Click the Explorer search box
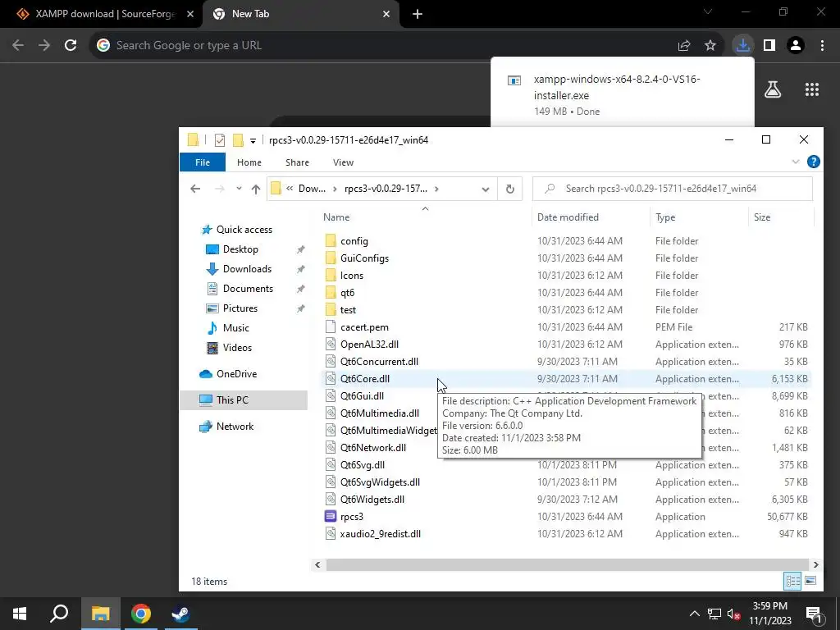The height and width of the screenshot is (630, 840). click(673, 189)
